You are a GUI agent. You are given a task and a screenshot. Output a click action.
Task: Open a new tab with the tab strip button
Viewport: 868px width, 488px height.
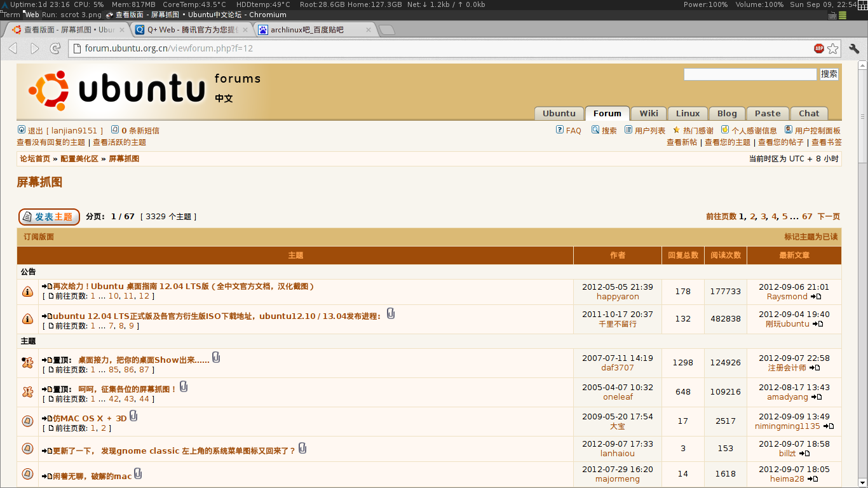(x=386, y=30)
